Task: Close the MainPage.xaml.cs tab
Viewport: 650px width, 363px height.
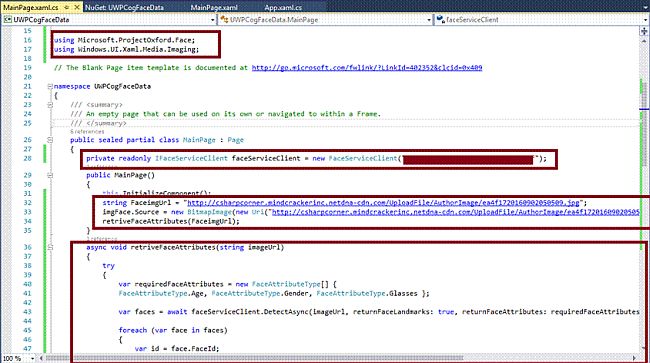Action: (x=77, y=7)
